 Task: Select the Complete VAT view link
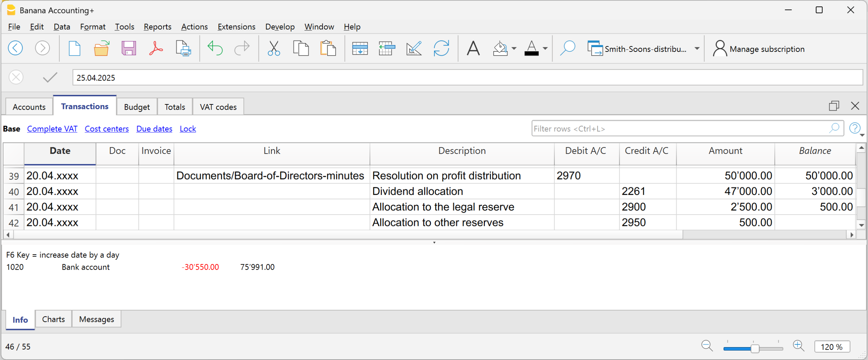(x=52, y=129)
